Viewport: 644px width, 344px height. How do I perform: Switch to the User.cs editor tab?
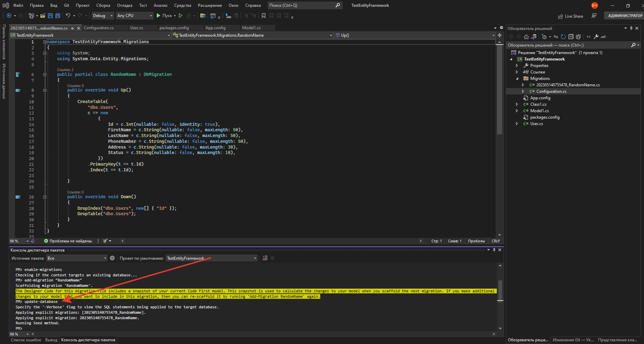[x=136, y=28]
